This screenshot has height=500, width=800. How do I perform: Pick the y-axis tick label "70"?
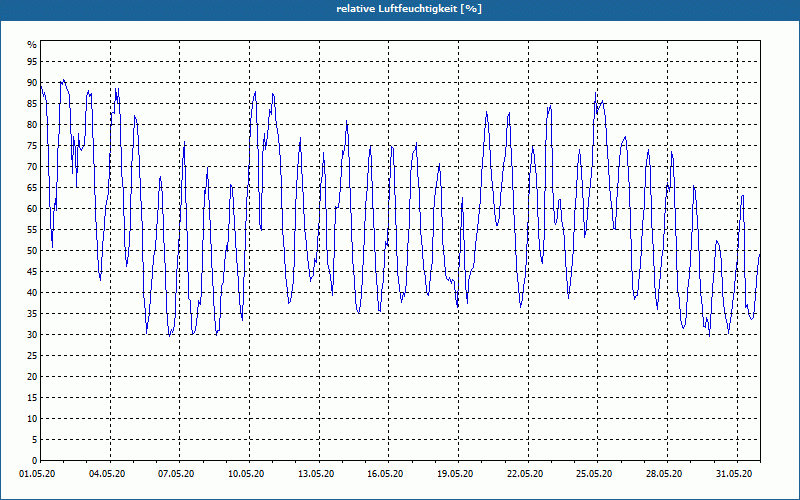click(32, 167)
